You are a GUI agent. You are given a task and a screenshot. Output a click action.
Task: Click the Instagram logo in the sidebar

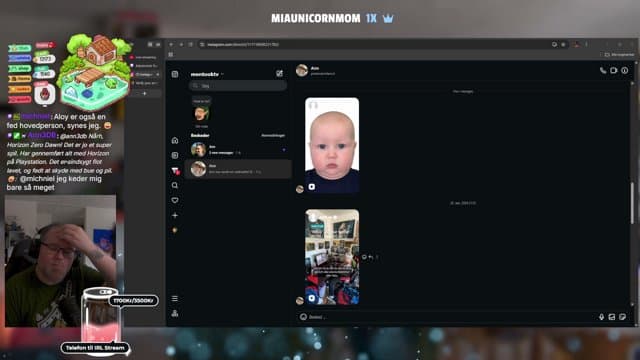[175, 74]
